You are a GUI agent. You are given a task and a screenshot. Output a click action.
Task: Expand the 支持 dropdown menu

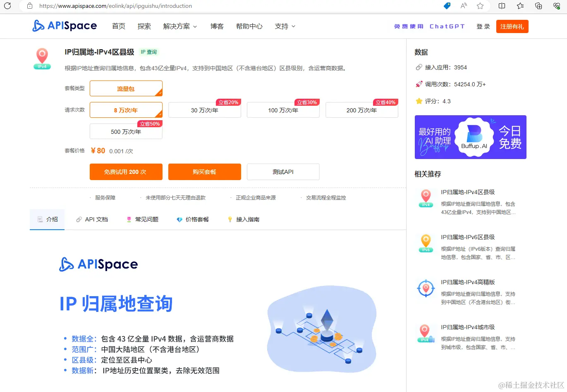(x=285, y=26)
